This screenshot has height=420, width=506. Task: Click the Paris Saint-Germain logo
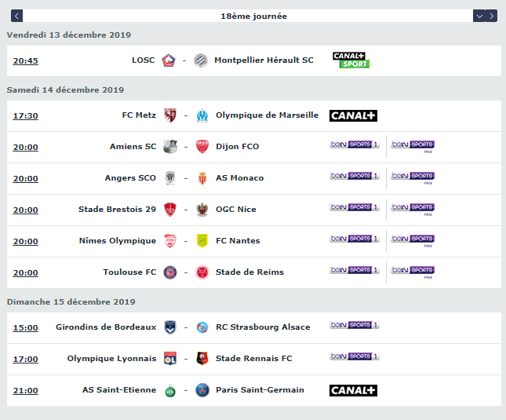tap(202, 390)
